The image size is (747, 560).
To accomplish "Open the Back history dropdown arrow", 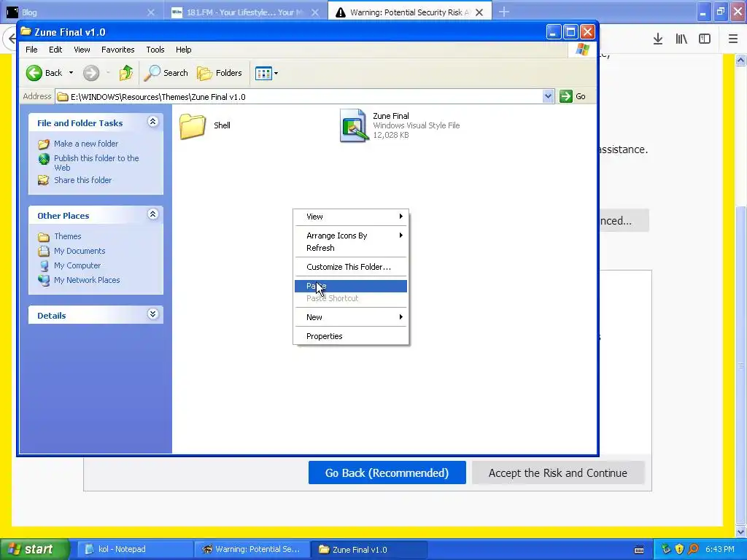I will [x=71, y=73].
